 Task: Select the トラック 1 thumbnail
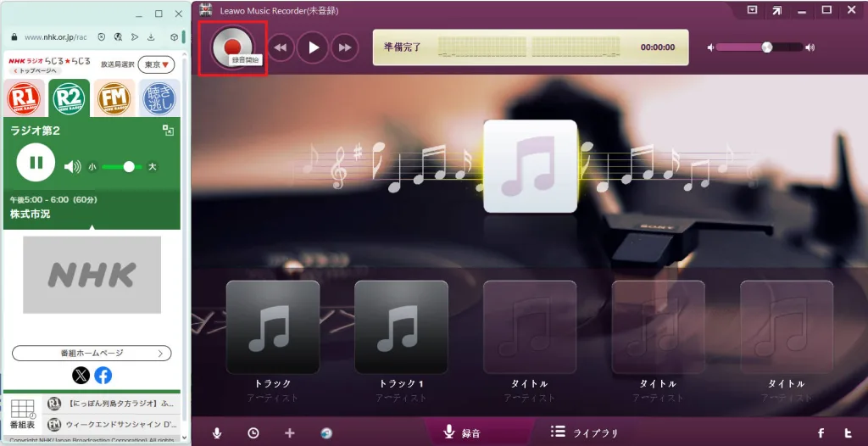click(401, 327)
